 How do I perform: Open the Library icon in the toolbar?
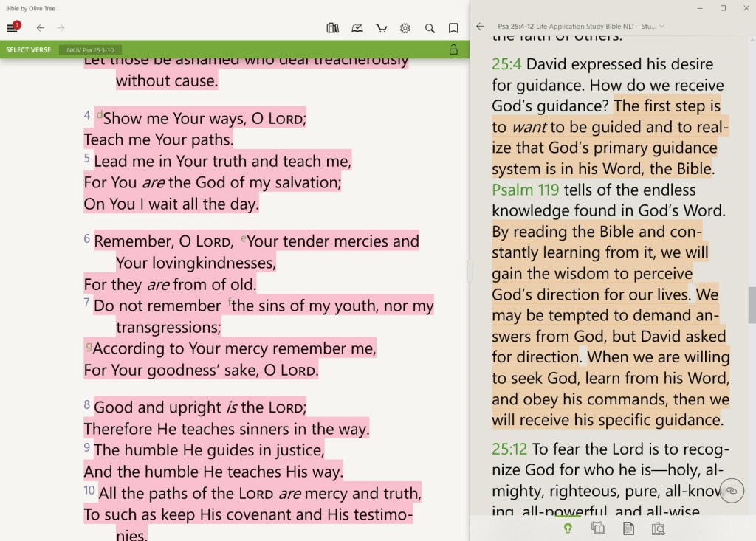[332, 28]
